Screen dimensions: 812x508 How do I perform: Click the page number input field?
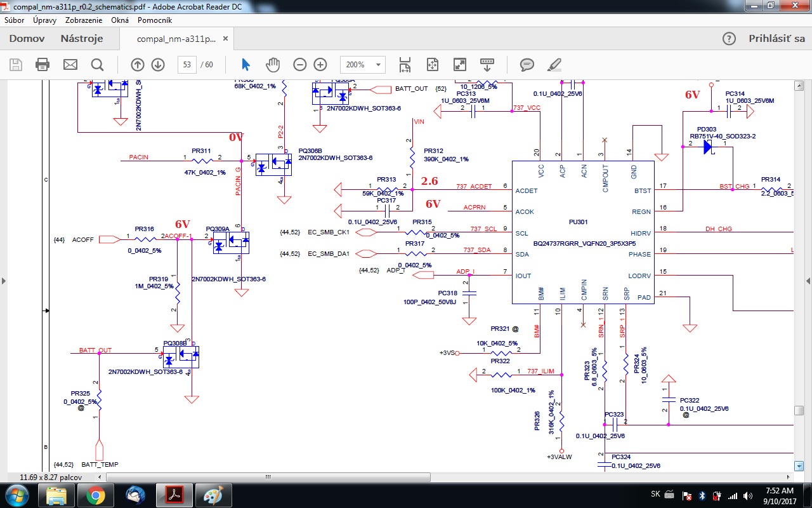tap(187, 64)
